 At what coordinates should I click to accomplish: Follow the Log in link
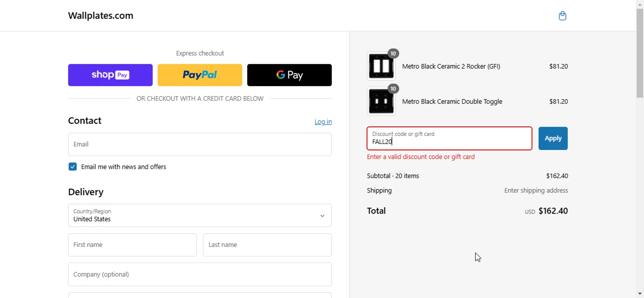(x=323, y=122)
